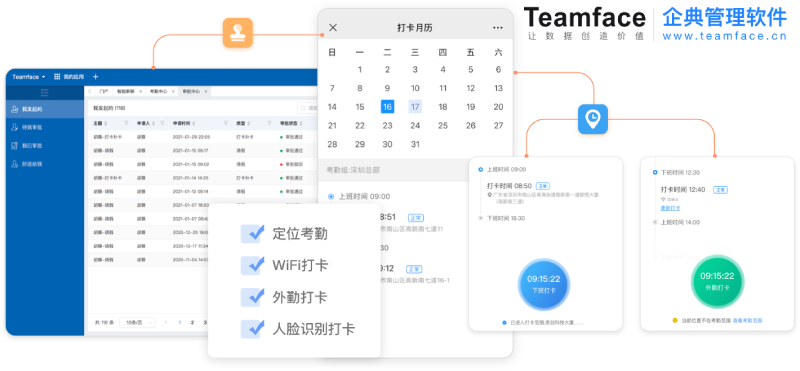Filter the 申请时间 column

(x=226, y=123)
